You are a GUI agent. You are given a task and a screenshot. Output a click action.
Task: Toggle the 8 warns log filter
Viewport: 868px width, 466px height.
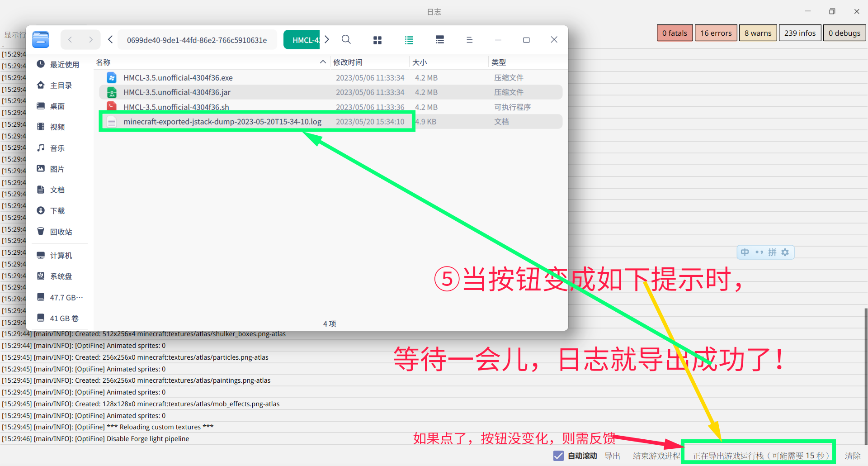758,33
